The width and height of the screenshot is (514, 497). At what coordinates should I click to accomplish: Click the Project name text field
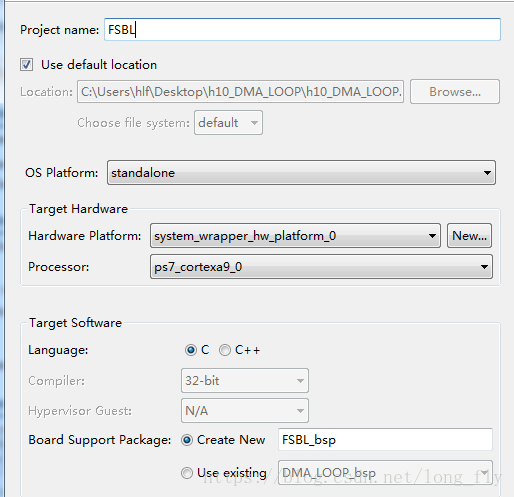tap(302, 30)
